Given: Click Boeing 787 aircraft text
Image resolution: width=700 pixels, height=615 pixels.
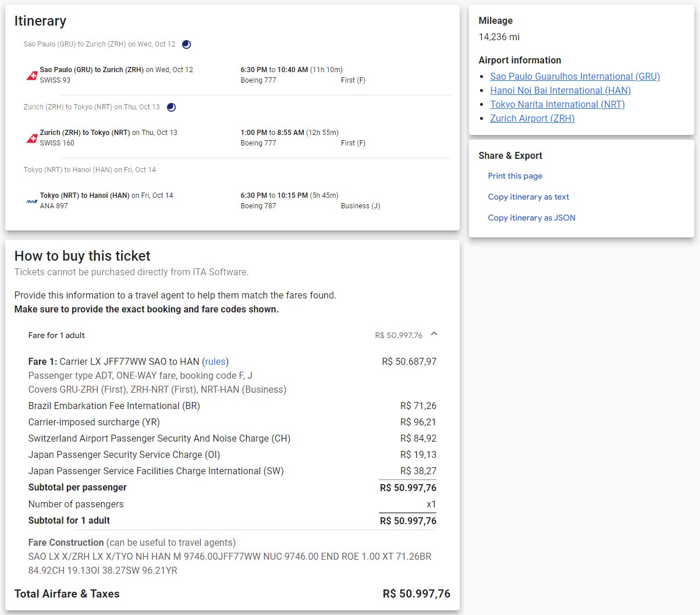Looking at the screenshot, I should click(x=258, y=206).
